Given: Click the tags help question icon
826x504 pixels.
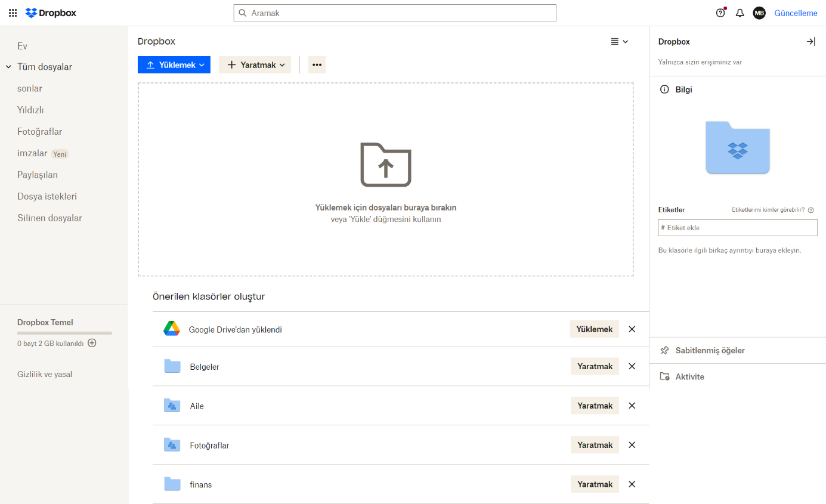Looking at the screenshot, I should tap(810, 210).
